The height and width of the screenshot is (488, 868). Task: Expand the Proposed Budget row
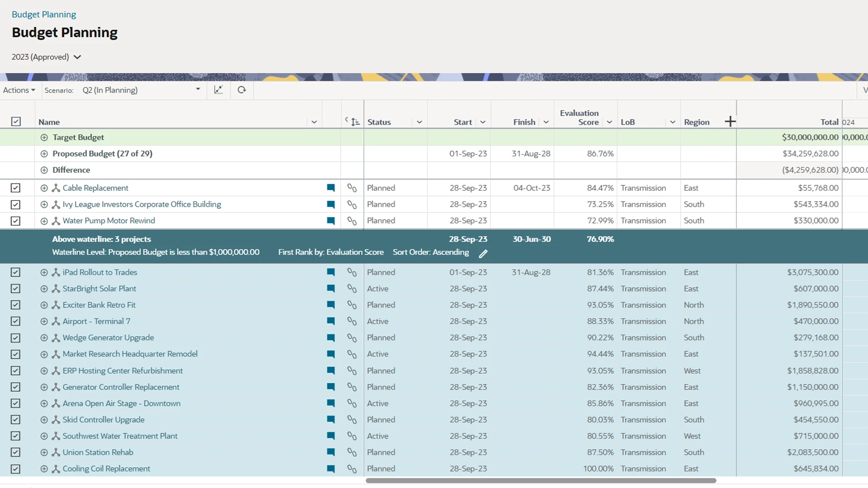(x=44, y=154)
